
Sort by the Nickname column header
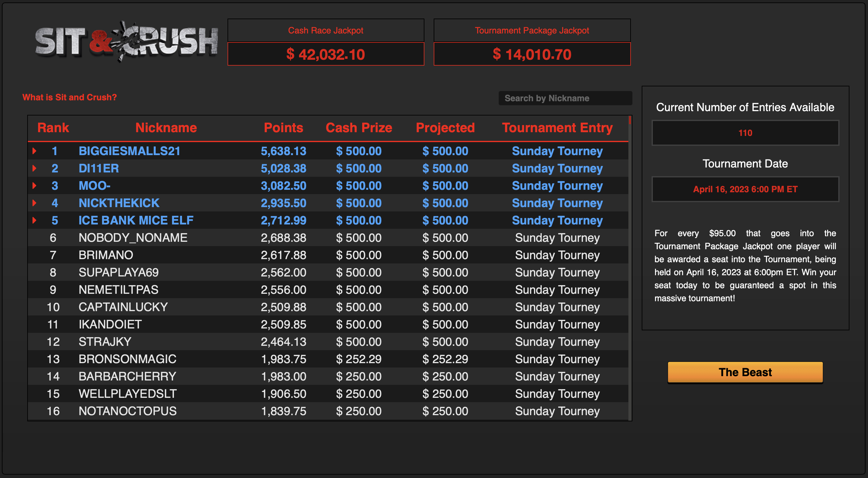166,128
